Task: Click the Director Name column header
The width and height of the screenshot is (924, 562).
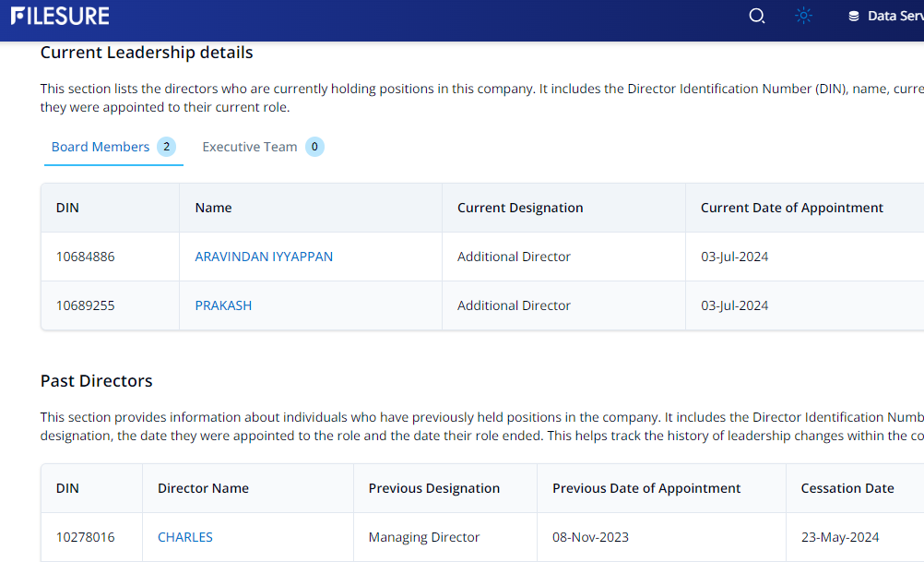Action: 203,488
